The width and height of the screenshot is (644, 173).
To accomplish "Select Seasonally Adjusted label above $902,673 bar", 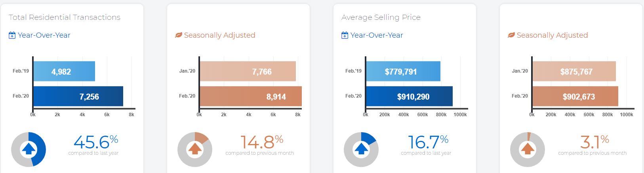I will click(x=552, y=35).
